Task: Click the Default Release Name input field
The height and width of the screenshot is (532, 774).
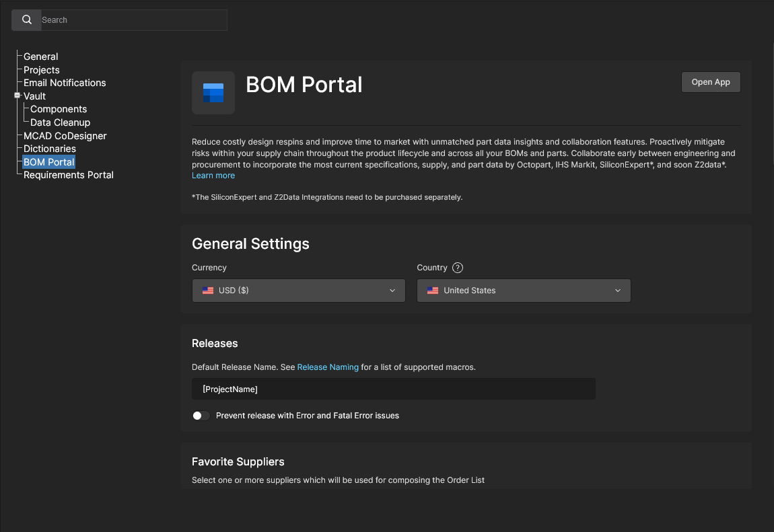Action: 394,389
